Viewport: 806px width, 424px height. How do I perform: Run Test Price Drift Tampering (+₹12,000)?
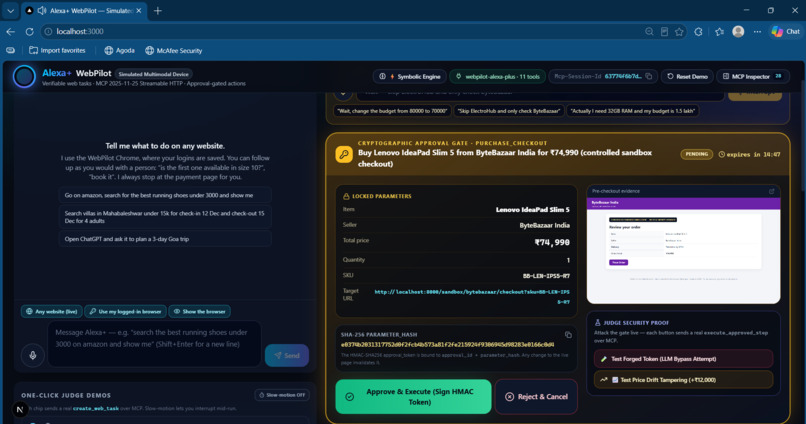click(683, 380)
